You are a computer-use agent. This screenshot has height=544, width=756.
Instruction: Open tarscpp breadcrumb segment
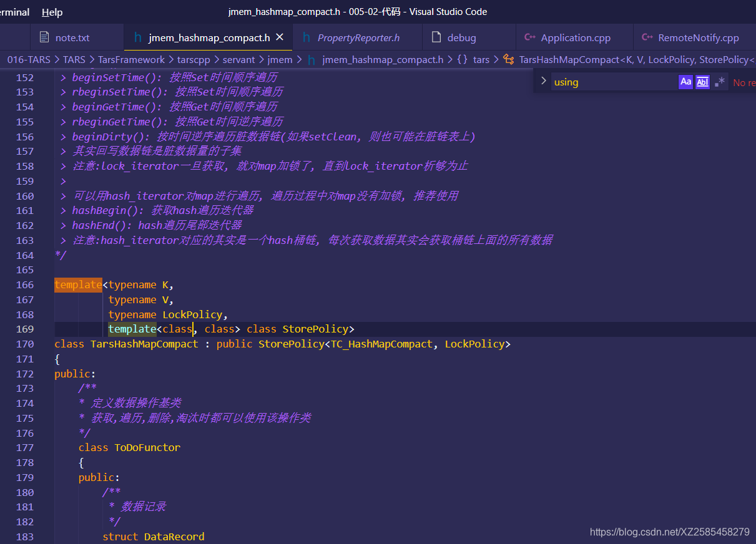195,59
